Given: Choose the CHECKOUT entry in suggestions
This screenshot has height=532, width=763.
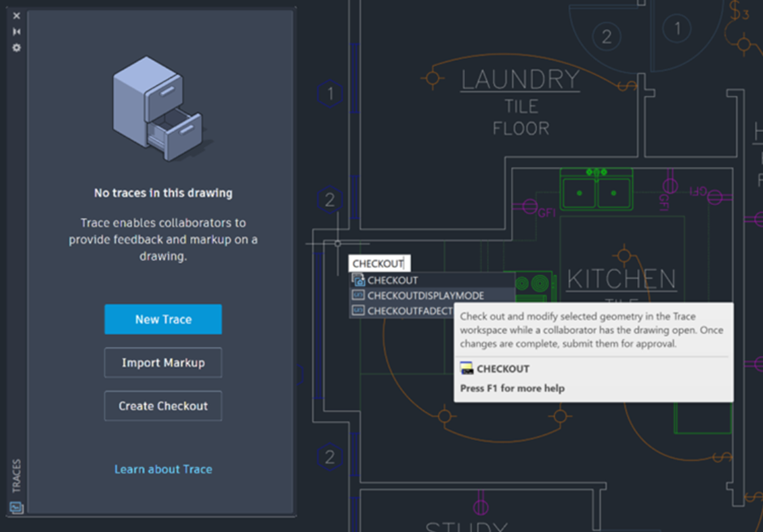Looking at the screenshot, I should click(x=393, y=280).
